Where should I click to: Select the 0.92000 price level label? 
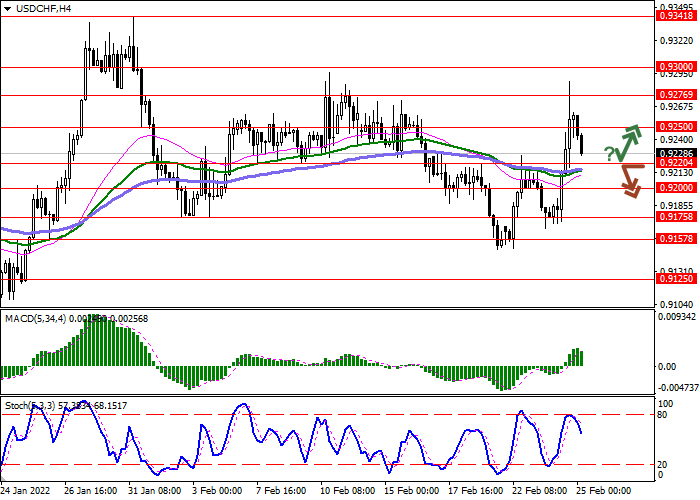coord(676,188)
